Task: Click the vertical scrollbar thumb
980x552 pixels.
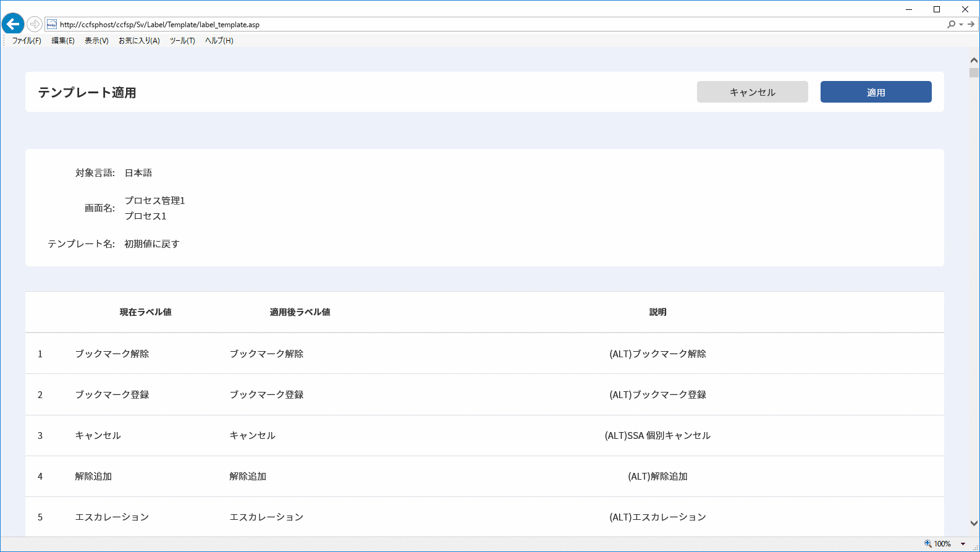Action: tap(974, 72)
